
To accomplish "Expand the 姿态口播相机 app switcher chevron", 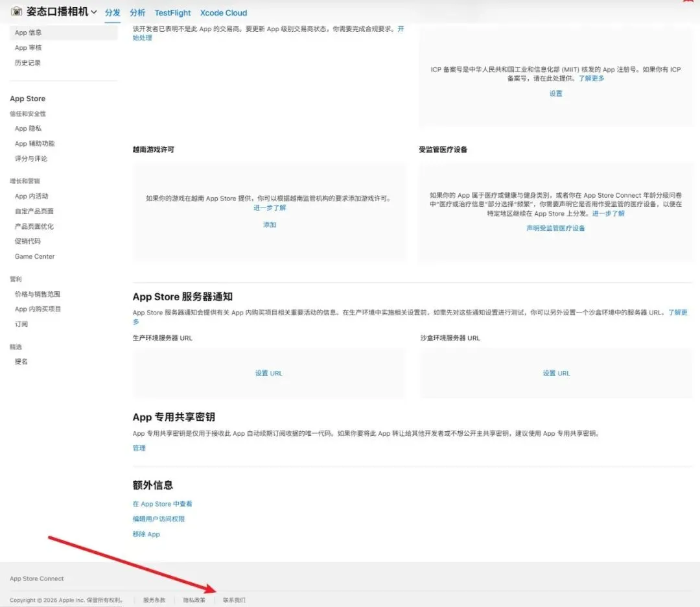I will tap(94, 12).
